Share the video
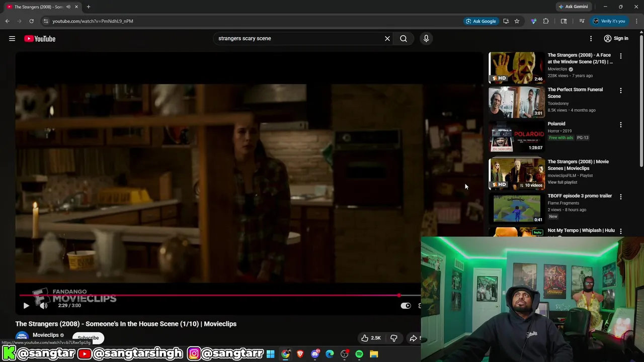This screenshot has height=362, width=644. click(x=415, y=338)
